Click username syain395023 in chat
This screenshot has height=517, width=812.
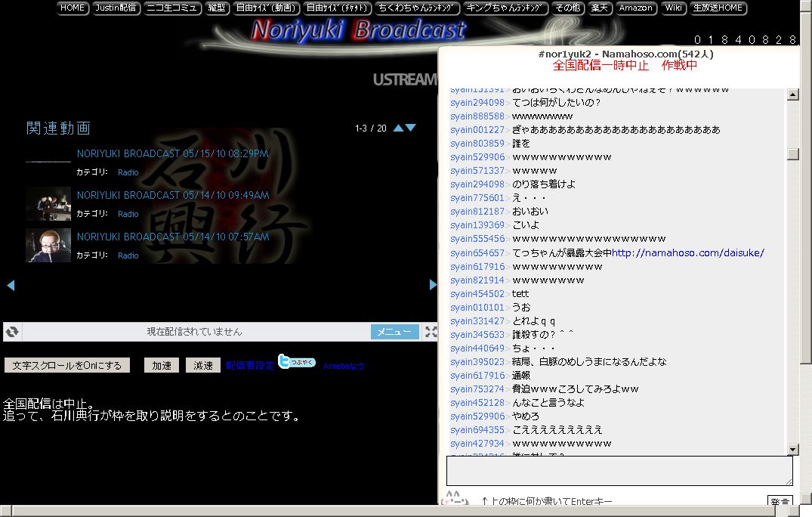(x=477, y=361)
